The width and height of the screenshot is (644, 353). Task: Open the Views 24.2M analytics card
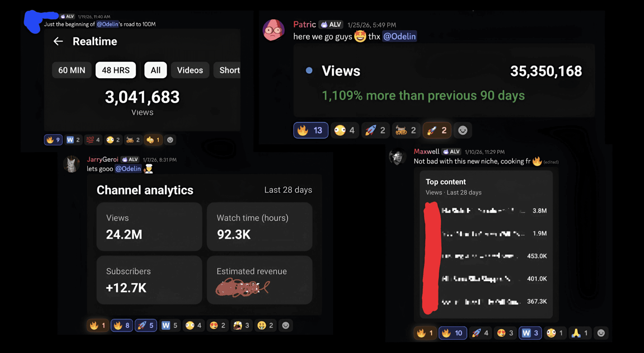[x=149, y=227]
